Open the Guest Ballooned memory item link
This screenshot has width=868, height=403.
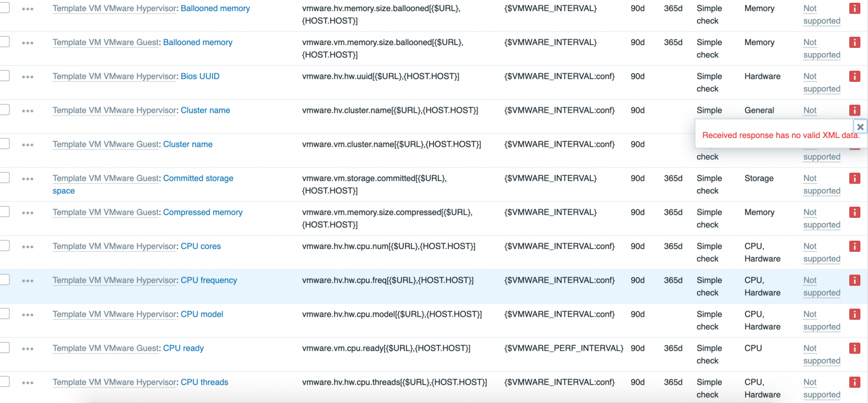click(x=198, y=42)
